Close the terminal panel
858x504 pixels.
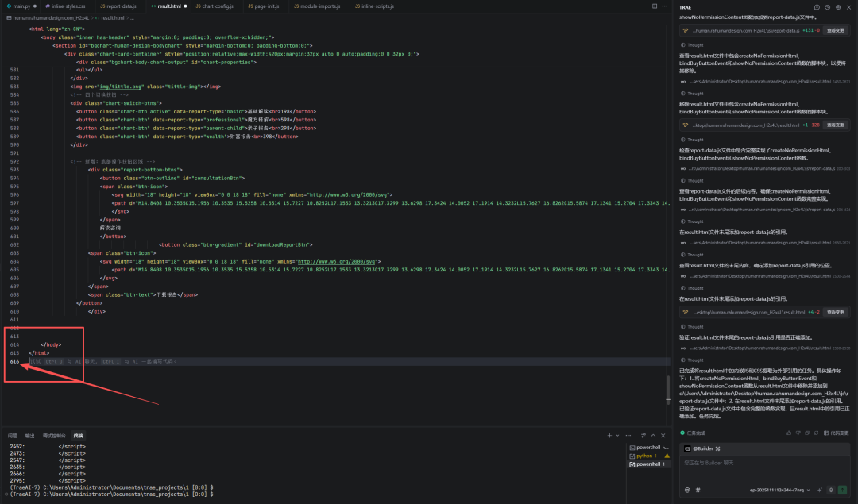pos(663,436)
